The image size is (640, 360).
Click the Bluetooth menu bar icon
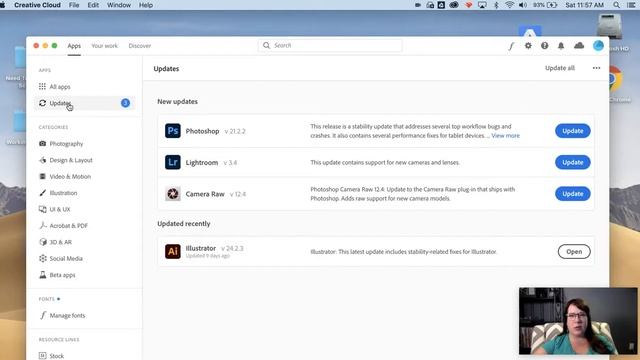click(496, 5)
